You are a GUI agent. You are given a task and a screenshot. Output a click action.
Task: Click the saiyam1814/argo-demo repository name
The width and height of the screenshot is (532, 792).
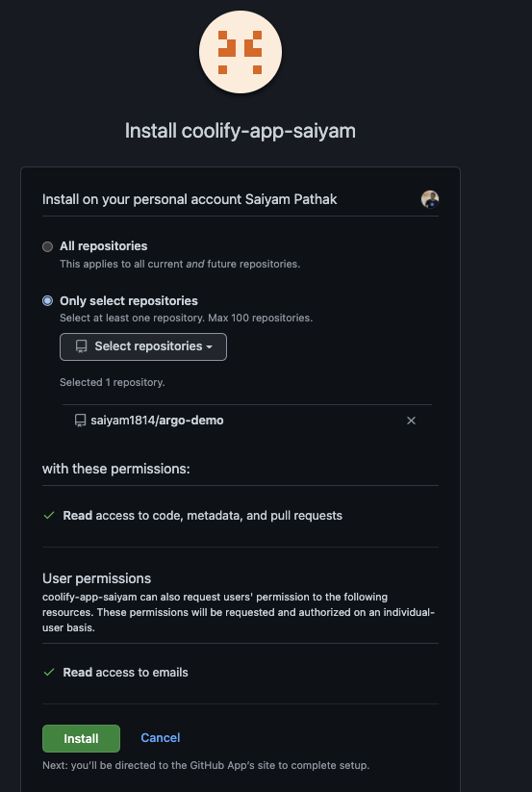157,421
